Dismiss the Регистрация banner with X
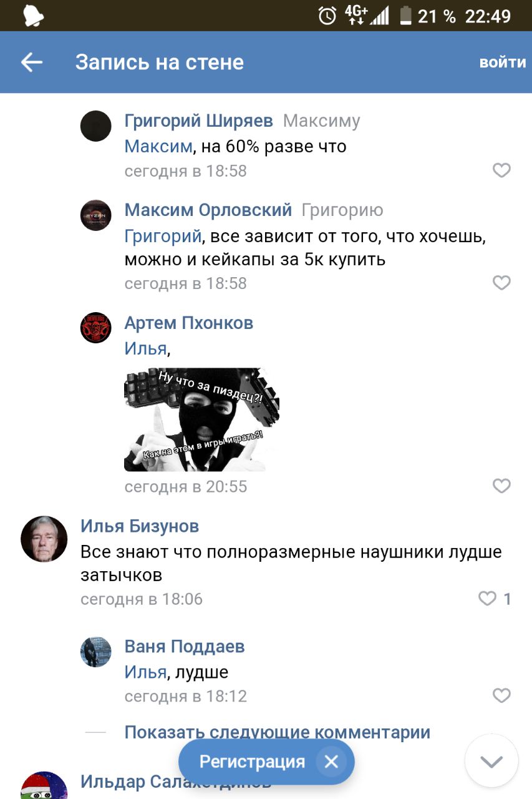 [x=331, y=762]
